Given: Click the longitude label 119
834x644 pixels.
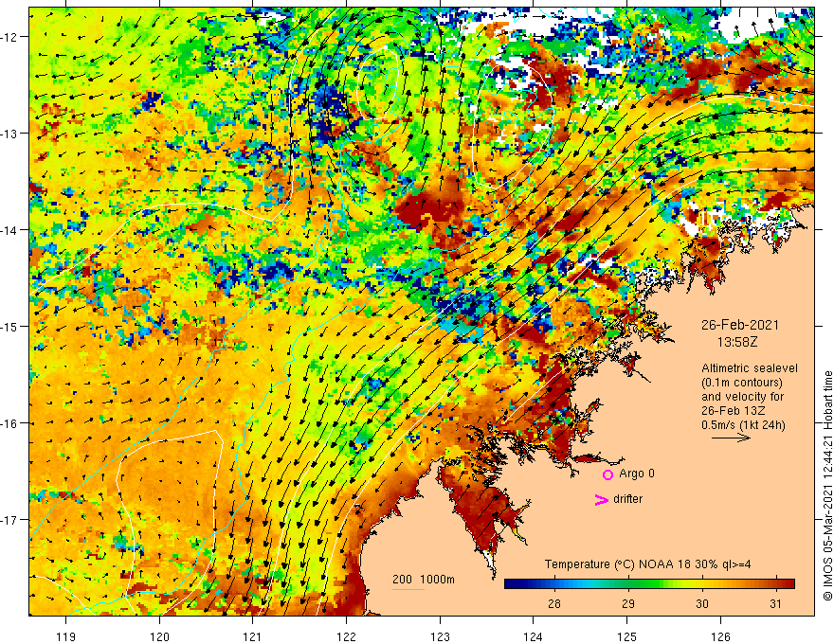Looking at the screenshot, I should (66, 636).
